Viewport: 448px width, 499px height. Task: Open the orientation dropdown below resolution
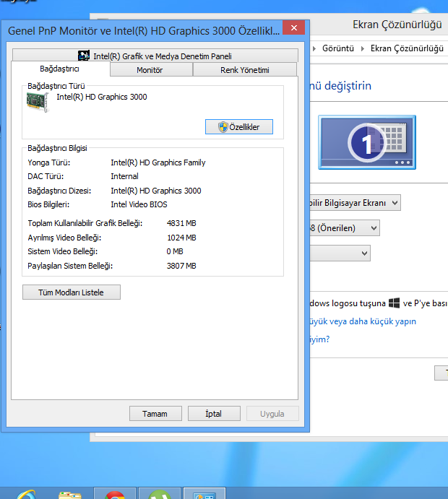click(340, 253)
